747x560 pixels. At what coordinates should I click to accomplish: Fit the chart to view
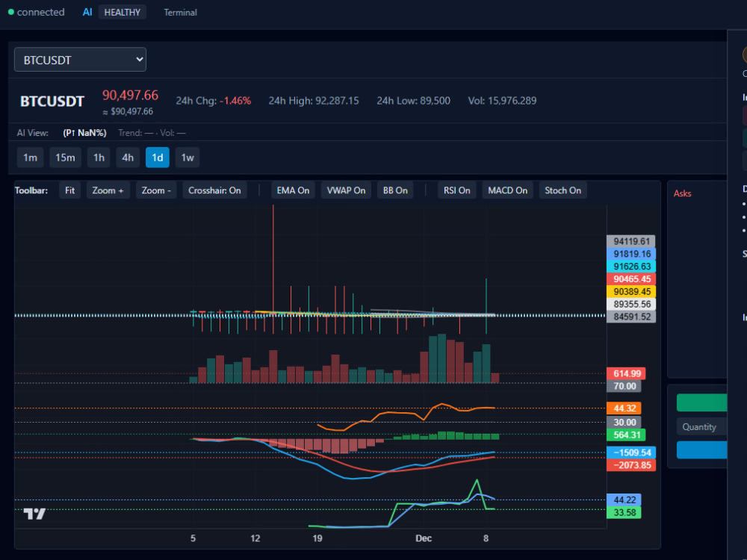pyautogui.click(x=69, y=190)
